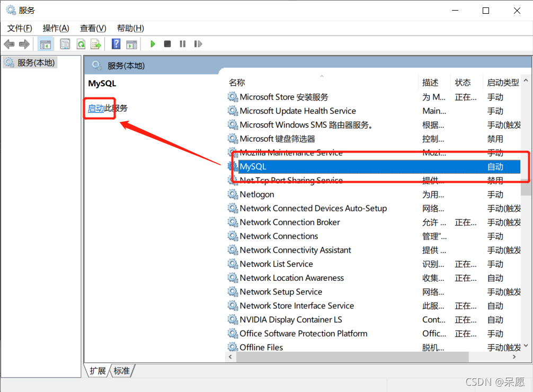Click the horizontal scrollbar thumb

click(352, 357)
